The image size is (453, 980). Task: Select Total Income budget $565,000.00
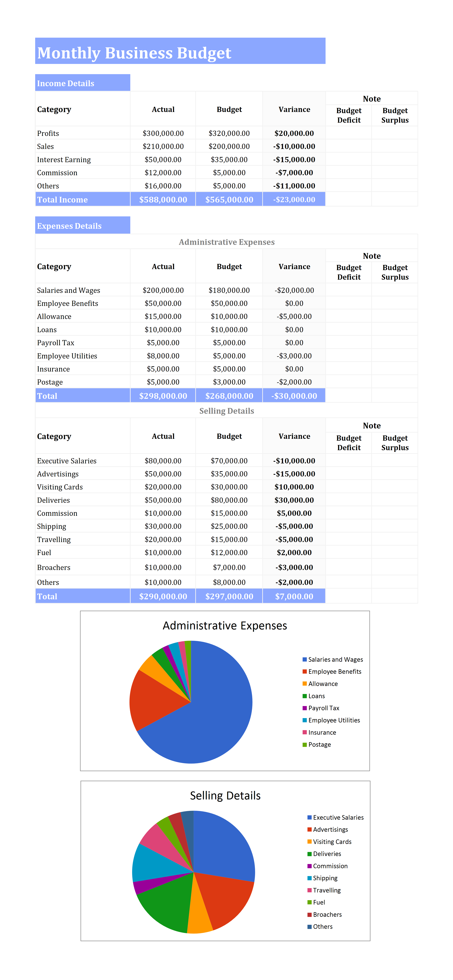(229, 199)
